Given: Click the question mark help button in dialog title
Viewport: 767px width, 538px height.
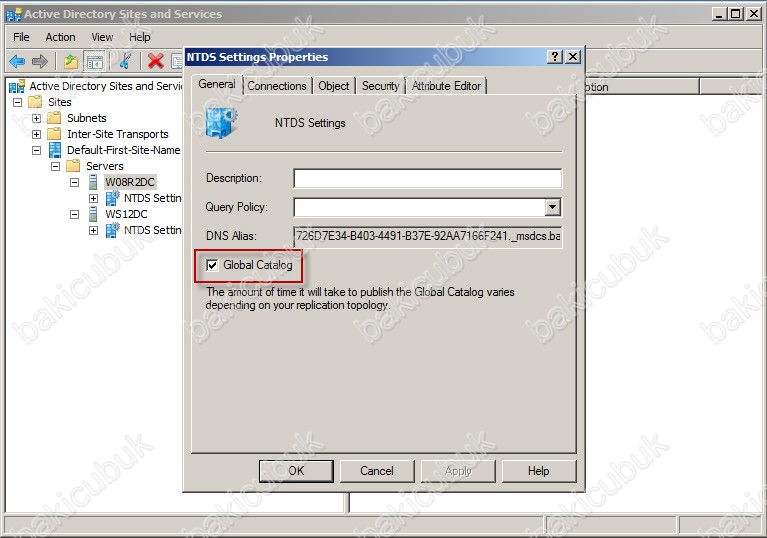Looking at the screenshot, I should tap(555, 57).
